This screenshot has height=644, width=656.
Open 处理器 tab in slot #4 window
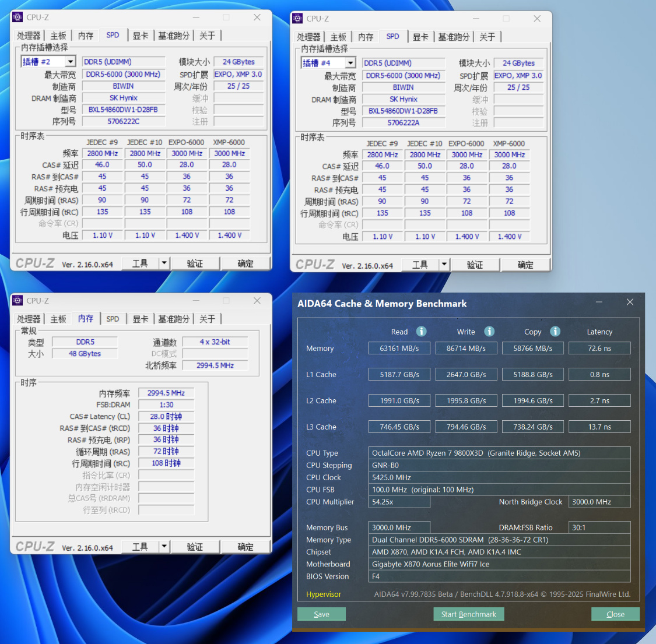tap(308, 37)
